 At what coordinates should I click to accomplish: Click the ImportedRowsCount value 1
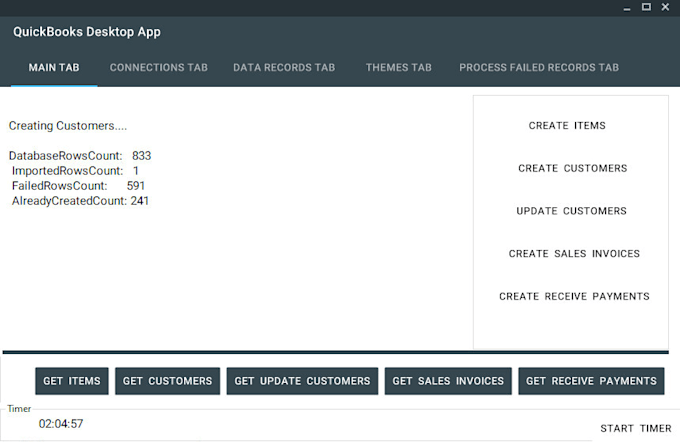[x=136, y=171]
